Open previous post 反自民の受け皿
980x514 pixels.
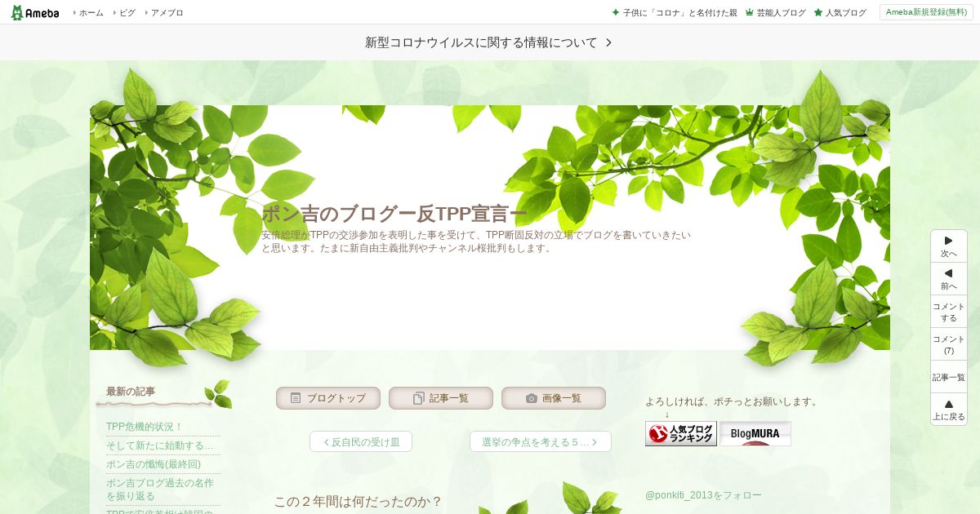tap(361, 441)
